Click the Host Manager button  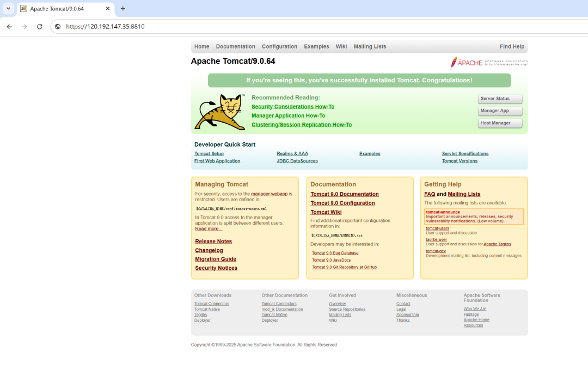pos(500,123)
